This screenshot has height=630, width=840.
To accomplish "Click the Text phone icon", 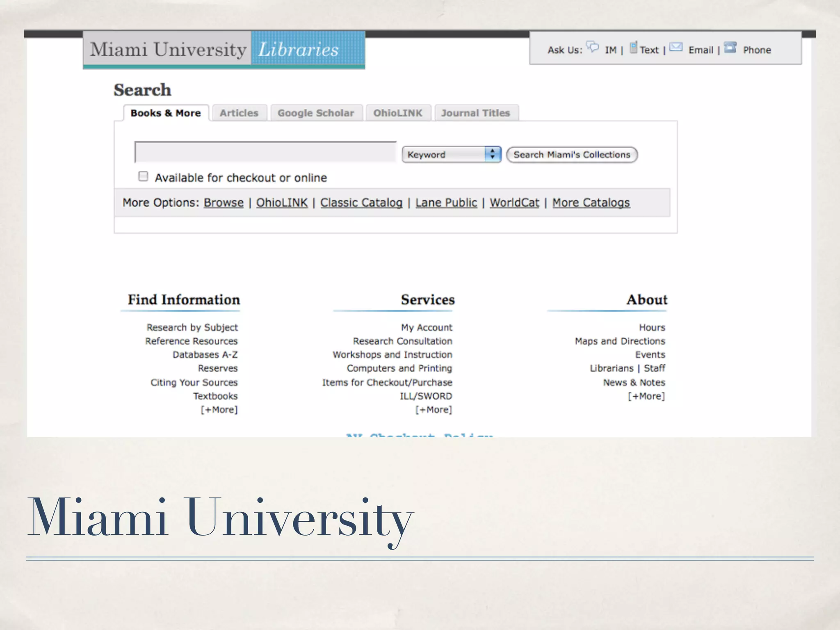I will [634, 47].
